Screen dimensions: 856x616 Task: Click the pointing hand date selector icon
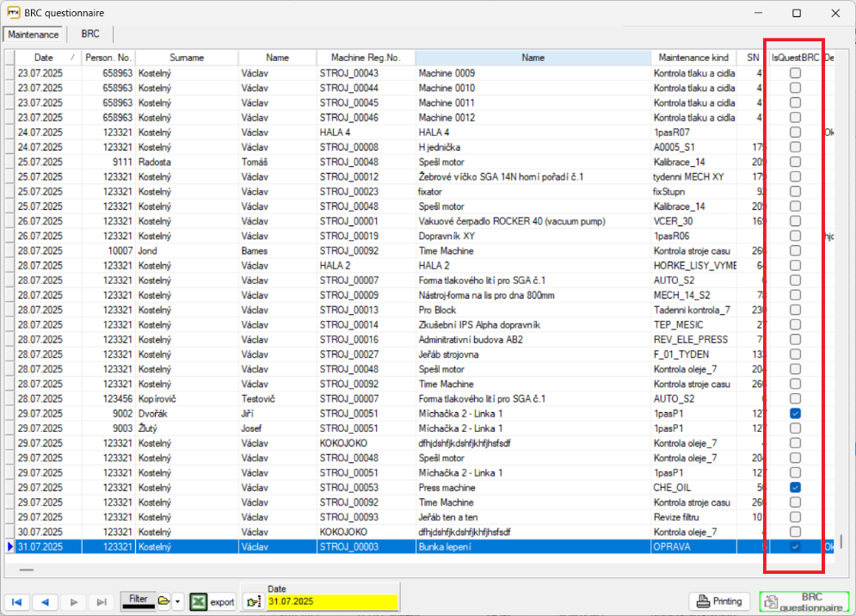tap(253, 601)
